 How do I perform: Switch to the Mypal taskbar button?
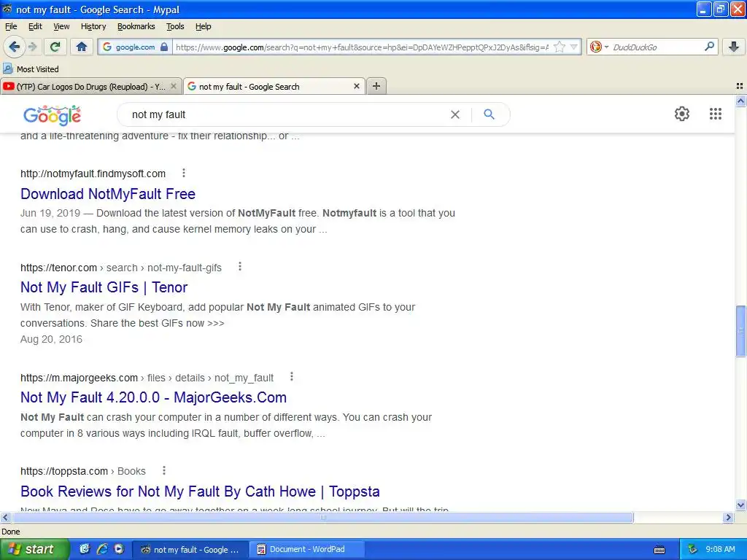[x=190, y=549]
